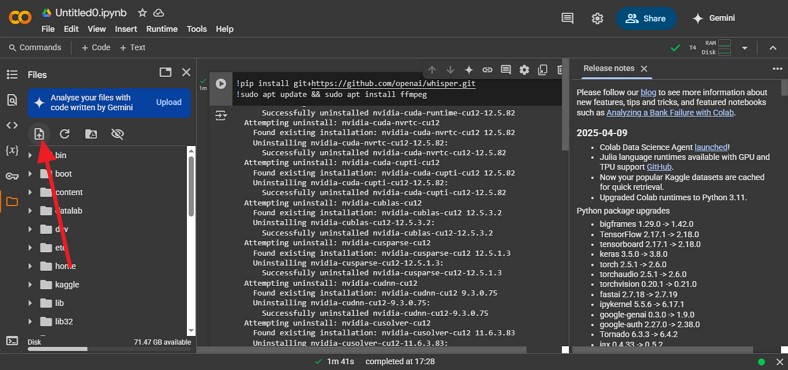Mirror cell in tab icon
The height and width of the screenshot is (370, 788).
click(542, 70)
